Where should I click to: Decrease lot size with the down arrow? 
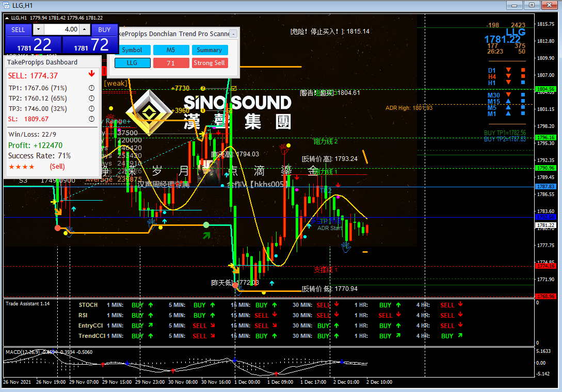(38, 29)
